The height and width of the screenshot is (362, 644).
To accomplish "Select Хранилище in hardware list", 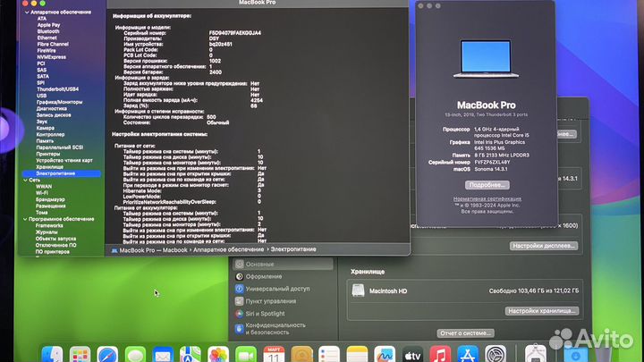I will coord(50,167).
